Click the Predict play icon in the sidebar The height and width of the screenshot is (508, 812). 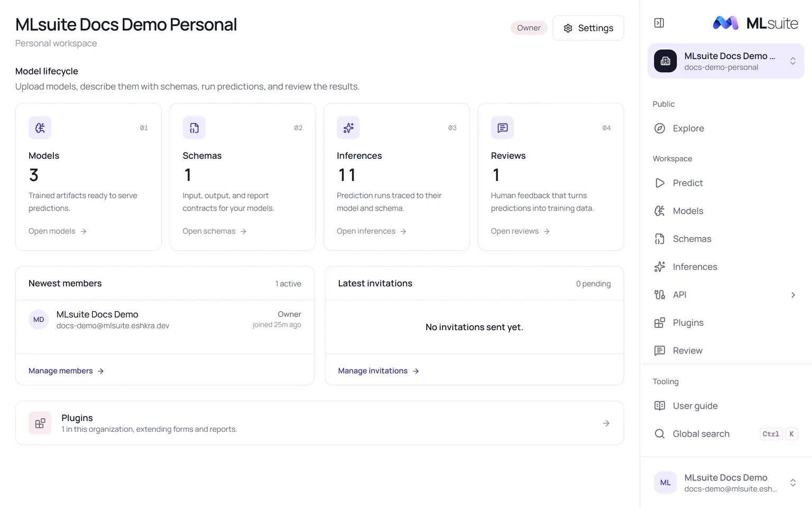660,183
